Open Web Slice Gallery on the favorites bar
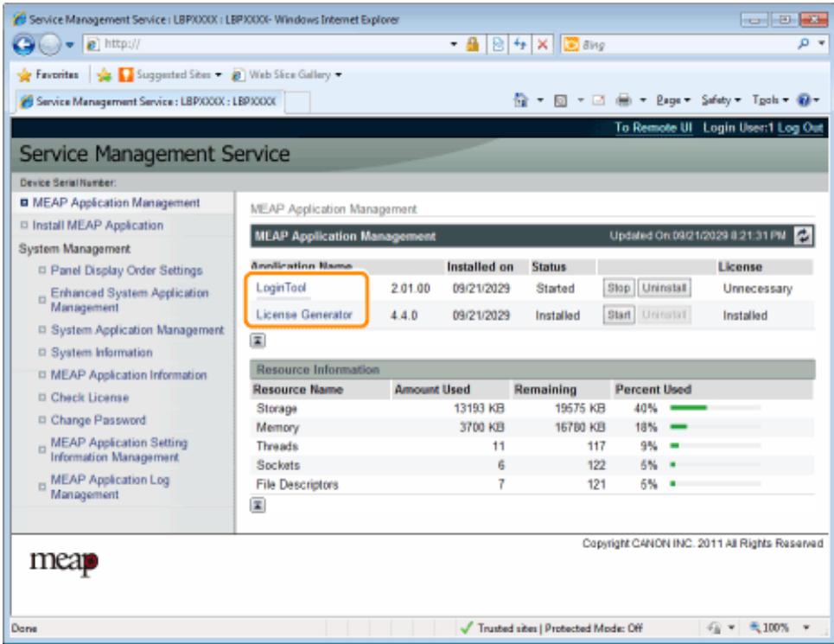Image resolution: width=834 pixels, height=644 pixels. click(x=287, y=75)
